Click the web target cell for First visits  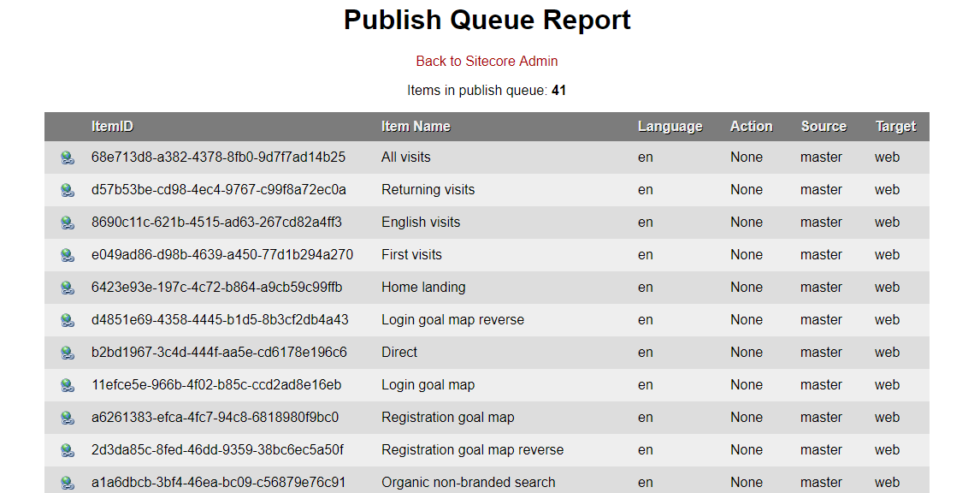point(888,255)
